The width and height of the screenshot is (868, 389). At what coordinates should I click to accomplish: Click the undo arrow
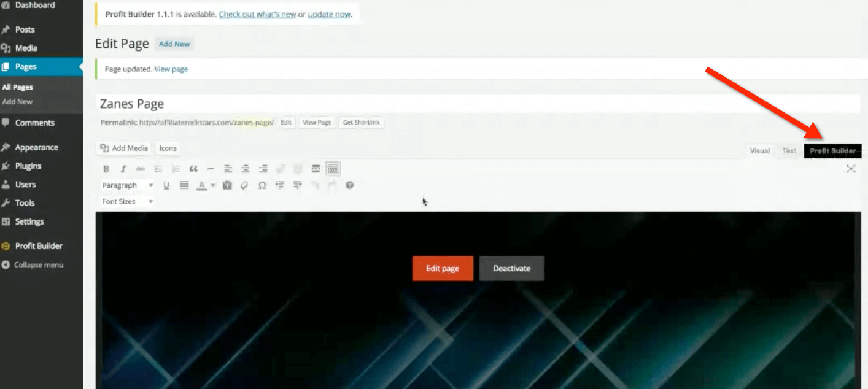click(x=315, y=185)
